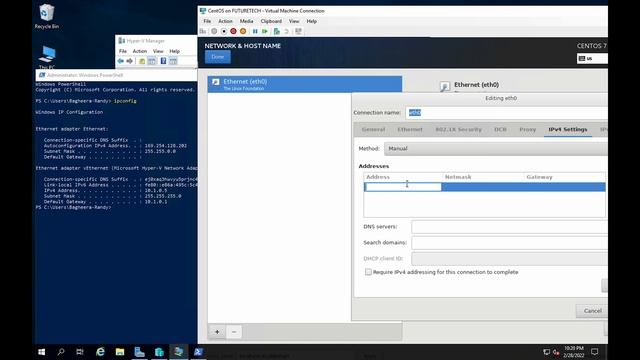Click the Back arrow in Hyper-V Manager

(120, 61)
